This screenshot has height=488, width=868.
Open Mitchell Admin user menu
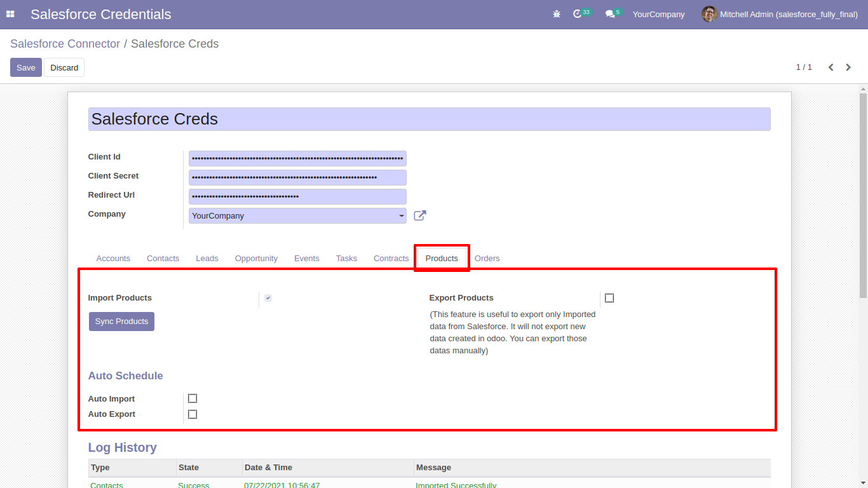click(x=780, y=14)
